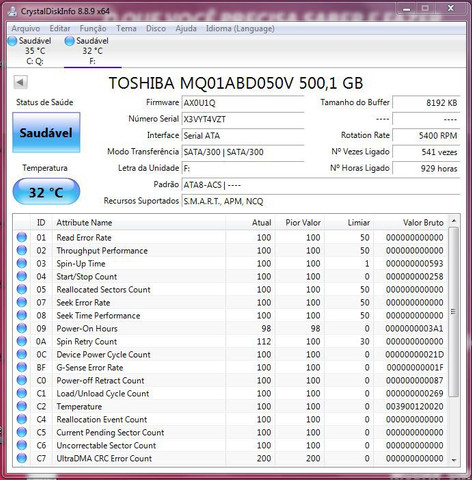The width and height of the screenshot is (472, 480).
Task: Click the status icon for Temperature attribute
Action: coord(22,406)
